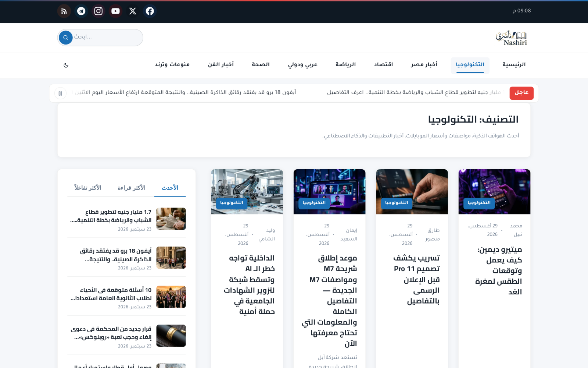Open the Instagram profile icon

tap(98, 11)
